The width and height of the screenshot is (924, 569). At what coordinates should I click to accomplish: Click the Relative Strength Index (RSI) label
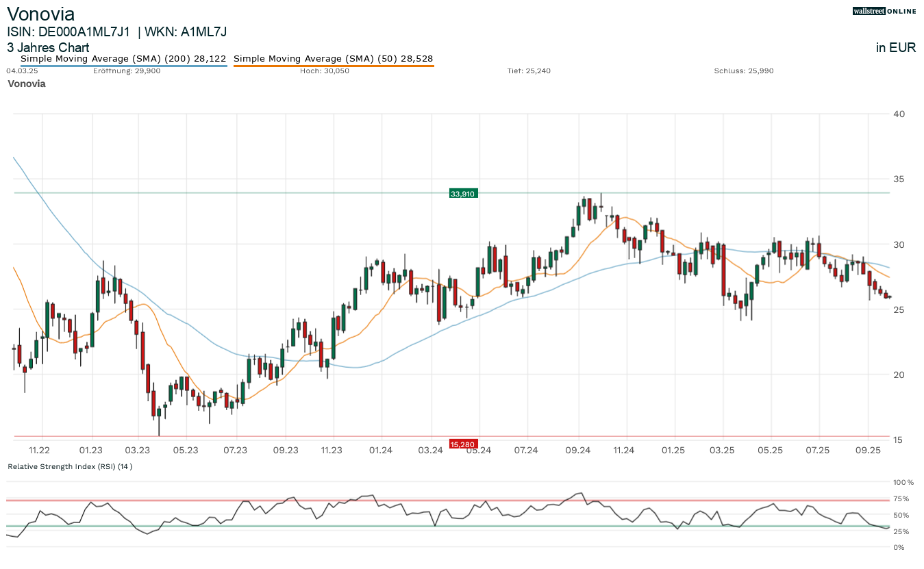click(x=70, y=466)
